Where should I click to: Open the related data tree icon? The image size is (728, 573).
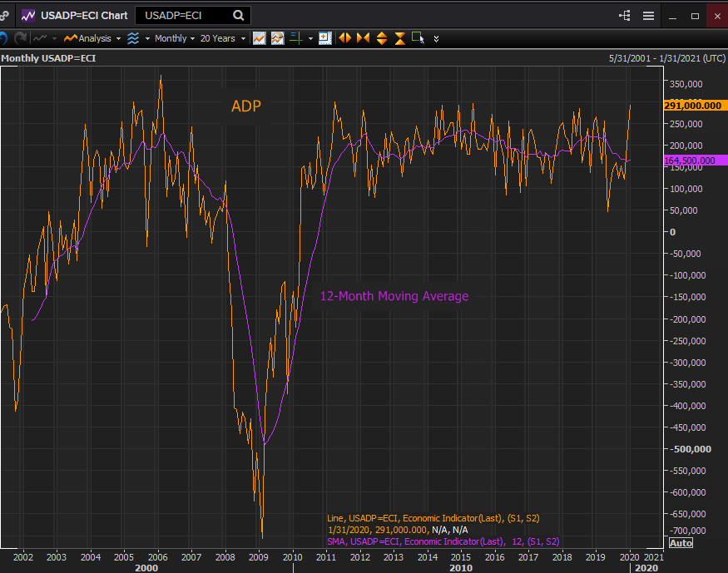(x=625, y=15)
